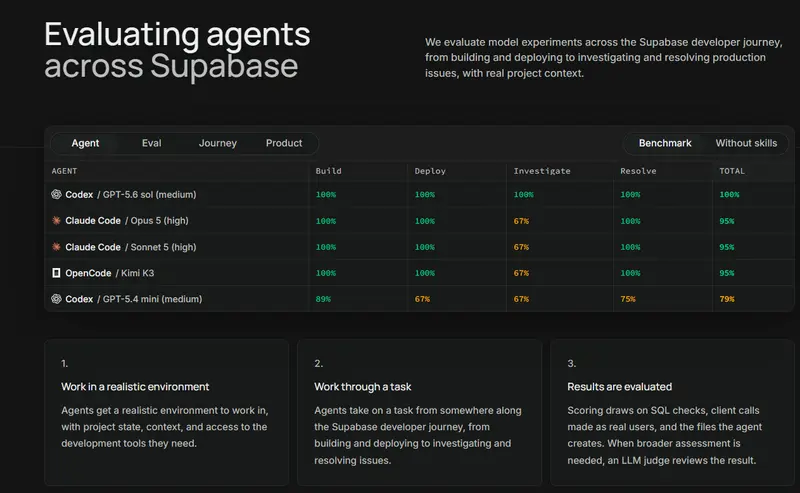Switch to the Eval tab
This screenshot has height=493, width=800.
(152, 143)
